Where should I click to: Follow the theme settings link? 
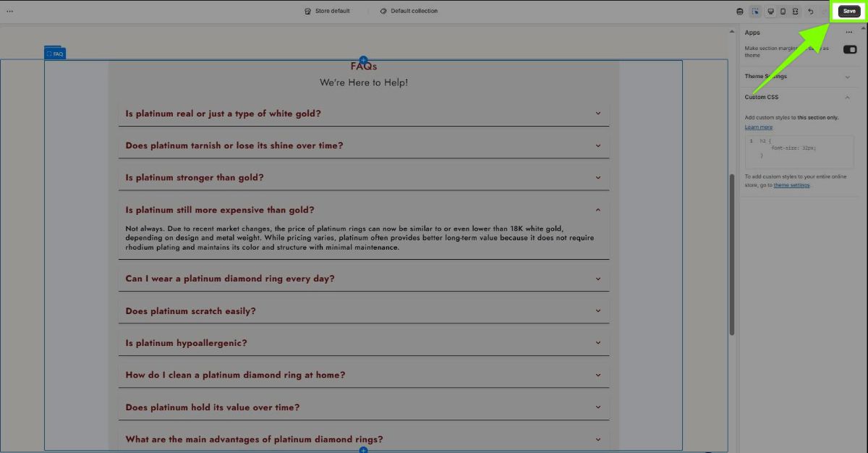pyautogui.click(x=791, y=185)
